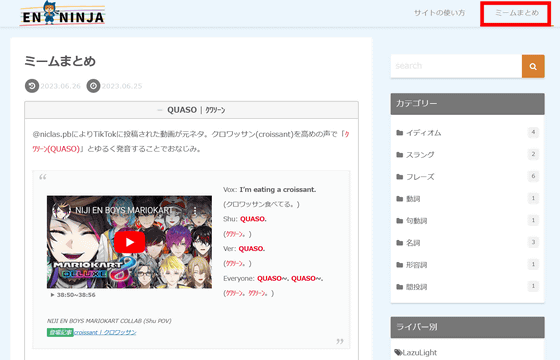Click the LazuLight tag icon

[x=398, y=352]
